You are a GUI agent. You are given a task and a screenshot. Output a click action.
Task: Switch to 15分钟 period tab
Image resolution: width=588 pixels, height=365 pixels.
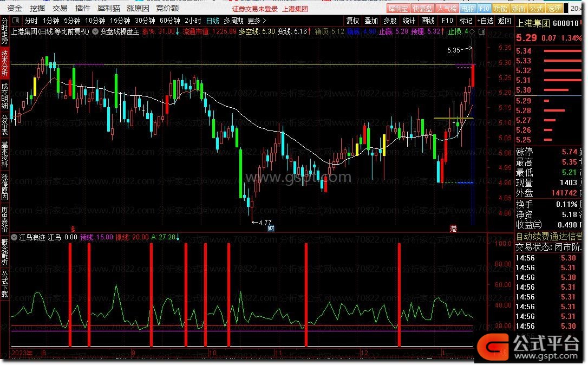pyautogui.click(x=120, y=21)
